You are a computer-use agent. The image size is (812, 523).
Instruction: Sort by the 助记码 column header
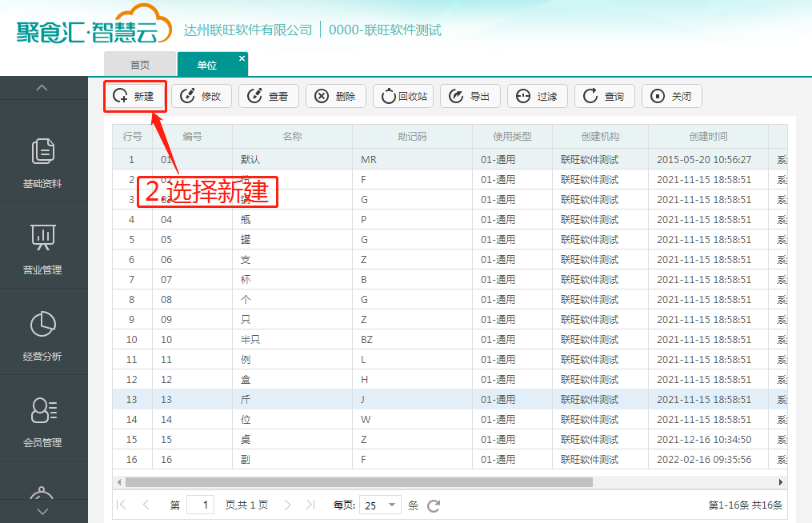(x=412, y=137)
